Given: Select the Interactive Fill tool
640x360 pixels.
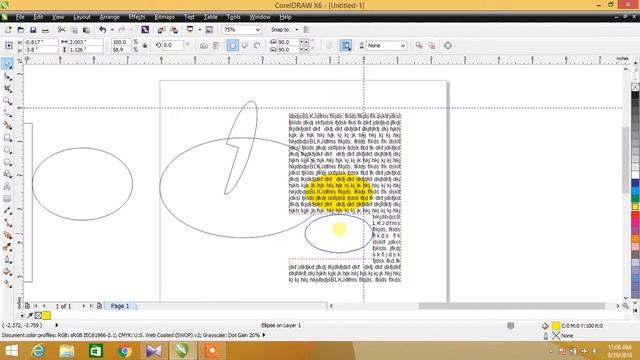Looking at the screenshot, I should [x=7, y=284].
